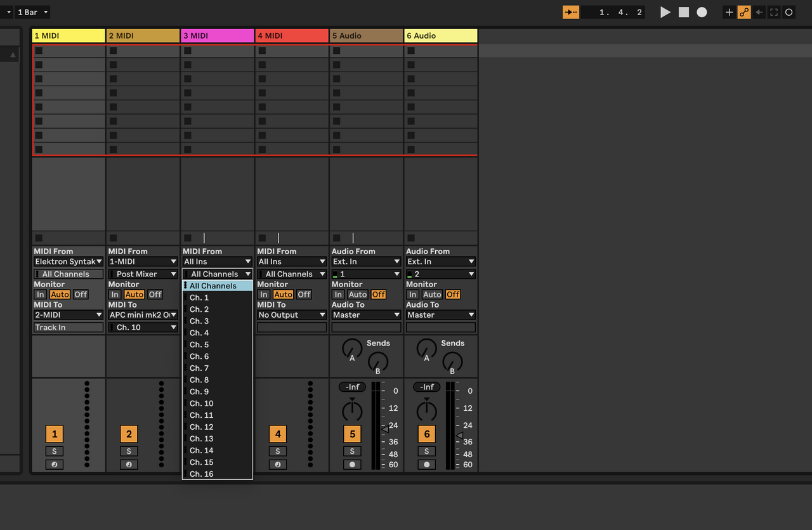Click the -Inf peak level on 5 Audio

tap(352, 387)
